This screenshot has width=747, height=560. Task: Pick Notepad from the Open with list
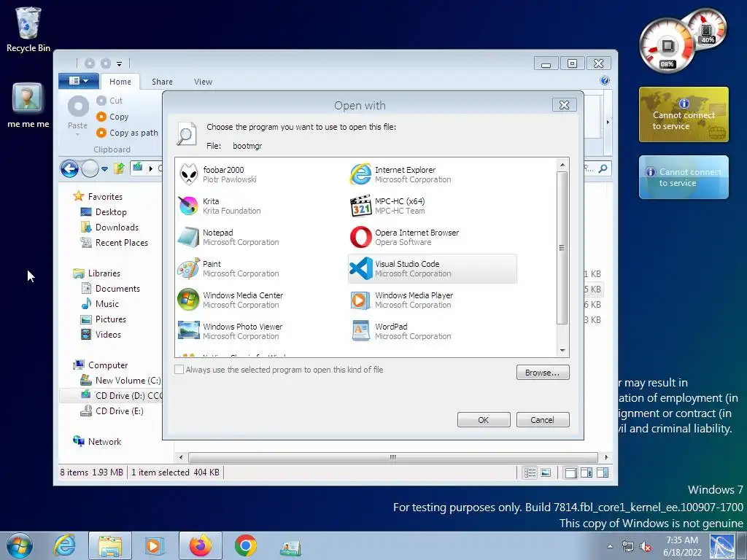[260, 237]
